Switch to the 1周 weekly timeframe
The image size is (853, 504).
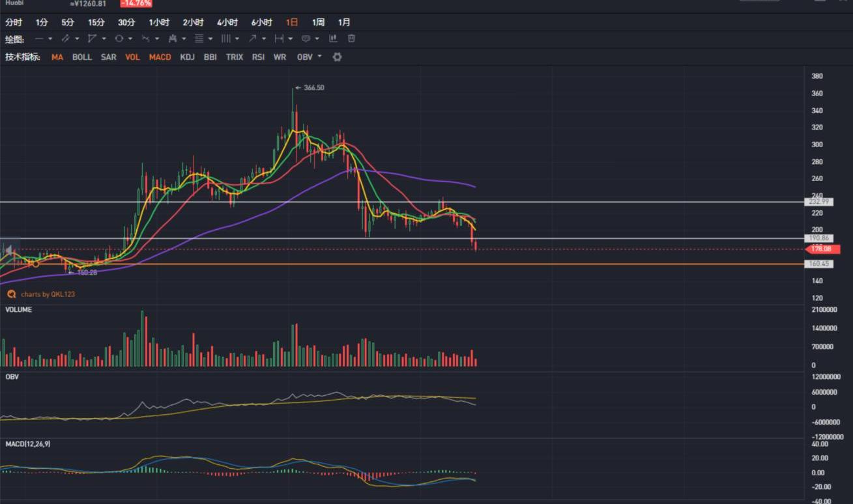tap(318, 22)
